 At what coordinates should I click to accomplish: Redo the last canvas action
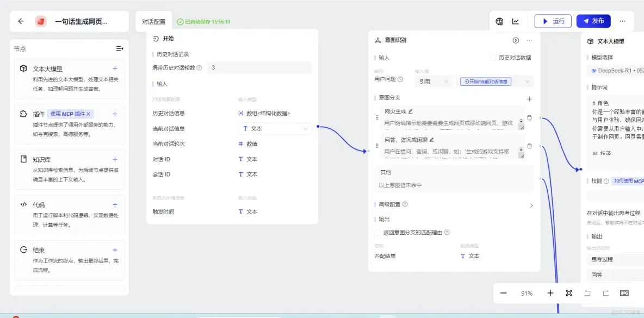tap(606, 293)
